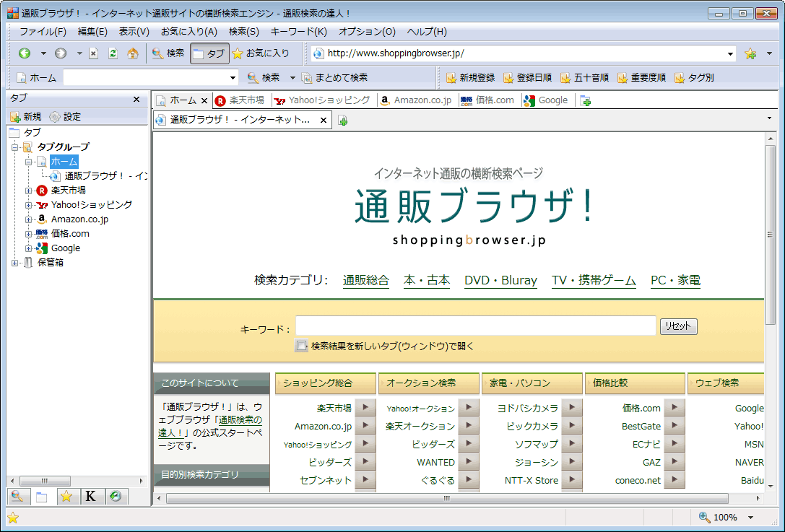Enable 検索結果を新しいタブで開く checkbox
This screenshot has height=532, width=785.
coord(301,346)
